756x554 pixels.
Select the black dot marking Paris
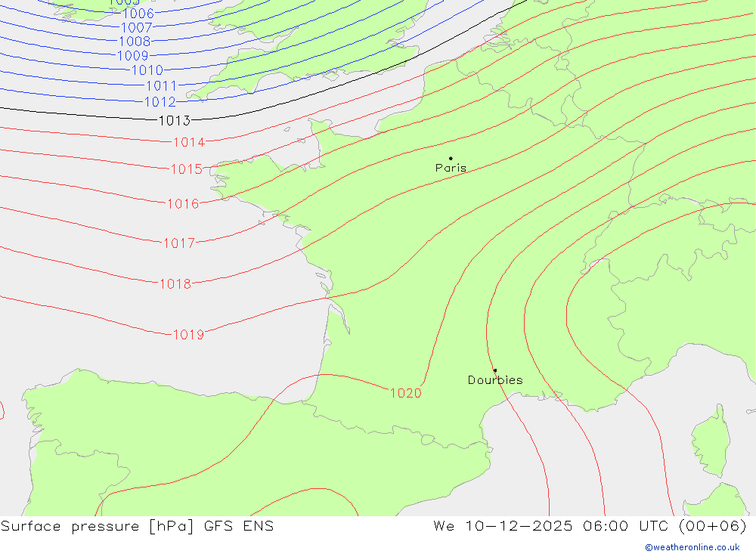pos(451,158)
